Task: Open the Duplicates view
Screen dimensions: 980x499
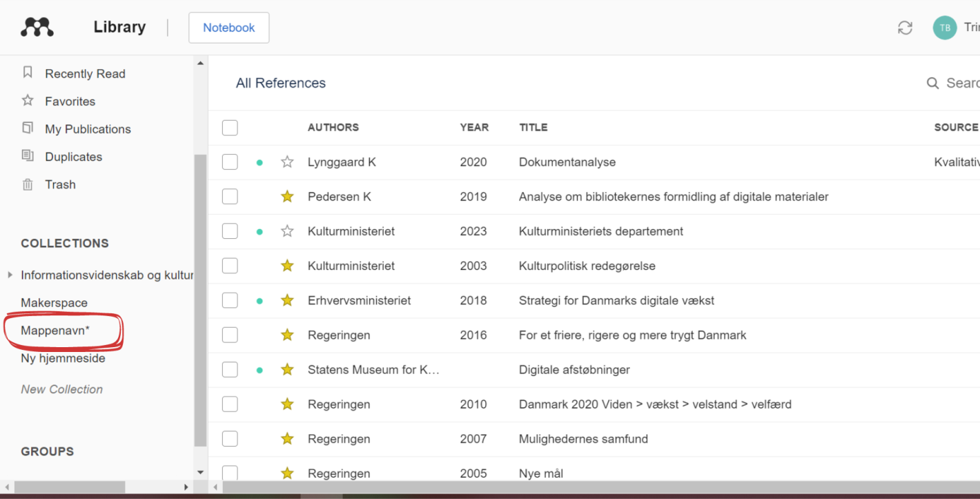Action: click(73, 157)
